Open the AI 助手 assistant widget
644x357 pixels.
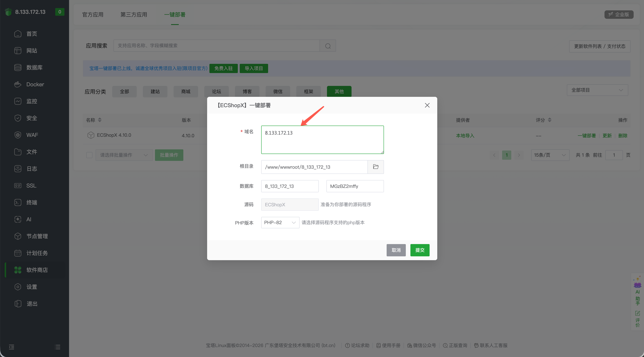[637, 291]
